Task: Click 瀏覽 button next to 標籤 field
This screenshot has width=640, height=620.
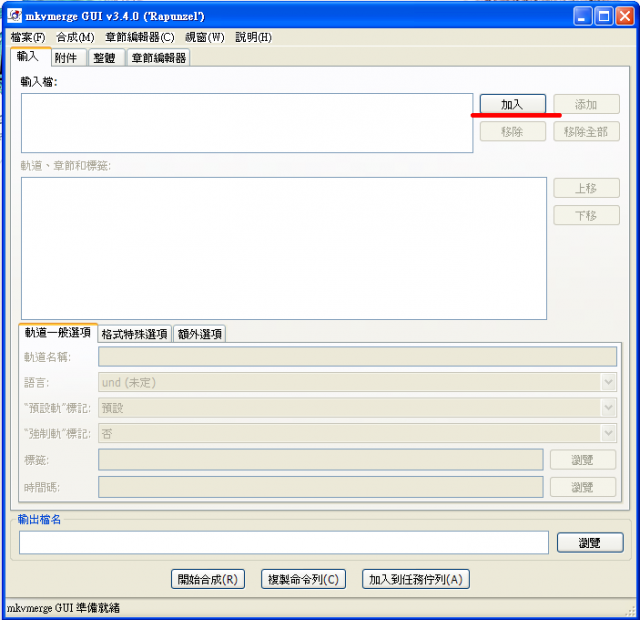Action: (583, 460)
